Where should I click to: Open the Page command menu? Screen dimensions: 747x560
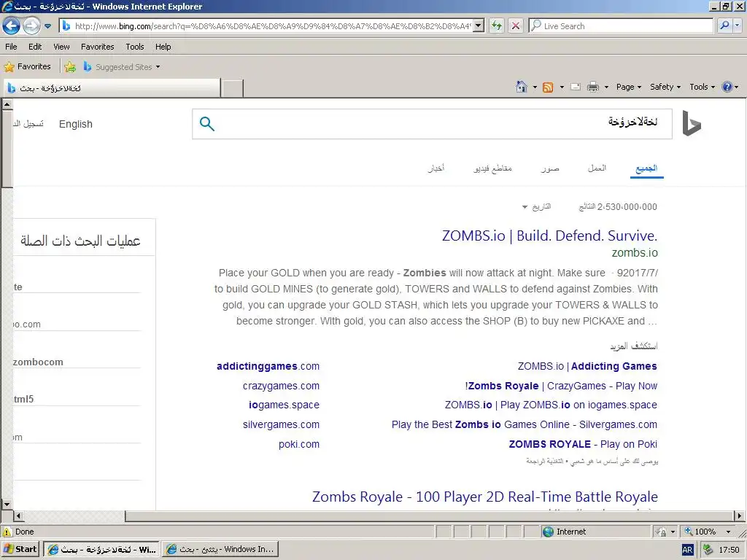[x=629, y=87]
